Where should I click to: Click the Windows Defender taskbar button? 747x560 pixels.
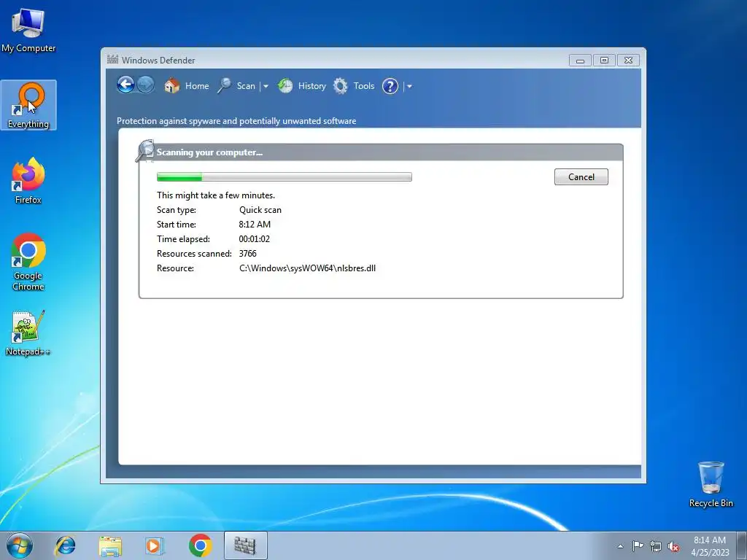[x=245, y=545]
